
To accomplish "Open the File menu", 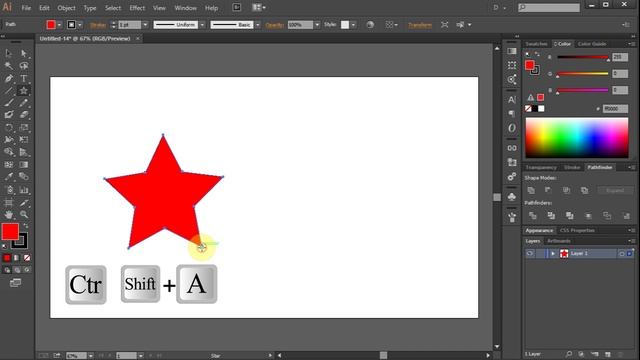I will click(26, 8).
